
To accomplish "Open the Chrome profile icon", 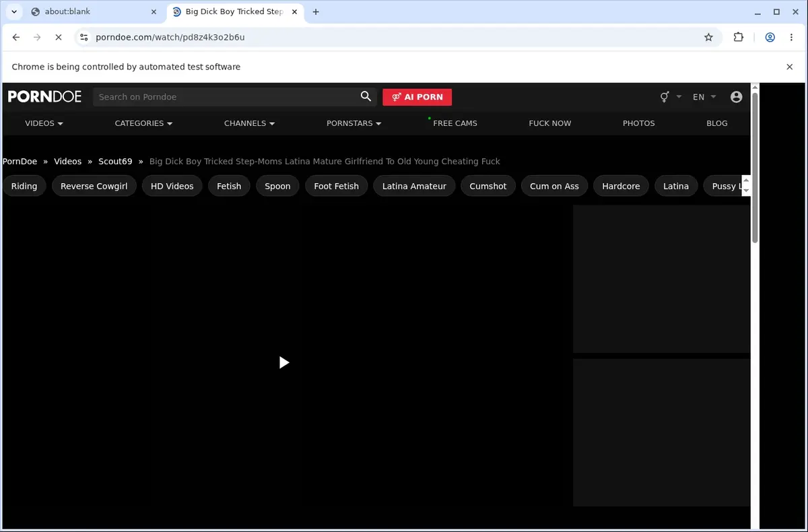I will [x=770, y=37].
